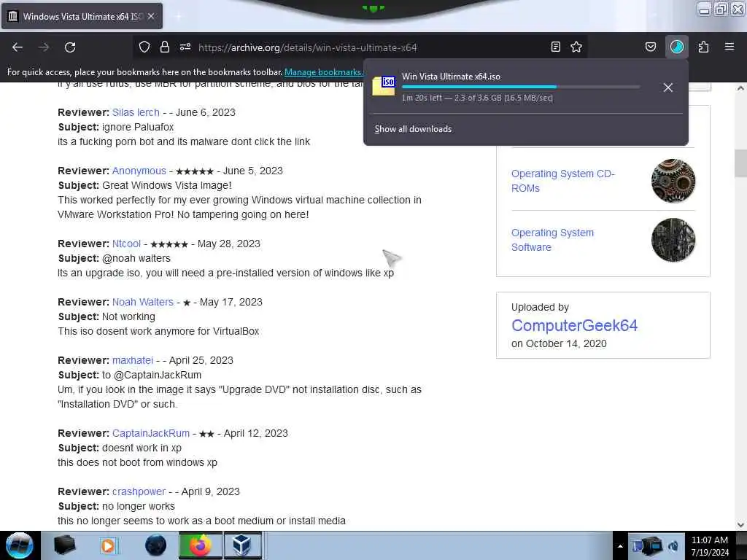Open reviewer Noah Walters profile

pos(143,302)
